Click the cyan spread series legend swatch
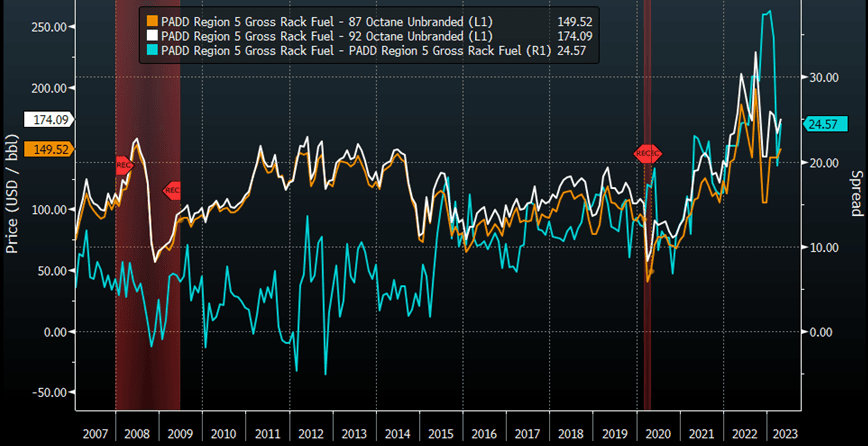 (x=152, y=51)
